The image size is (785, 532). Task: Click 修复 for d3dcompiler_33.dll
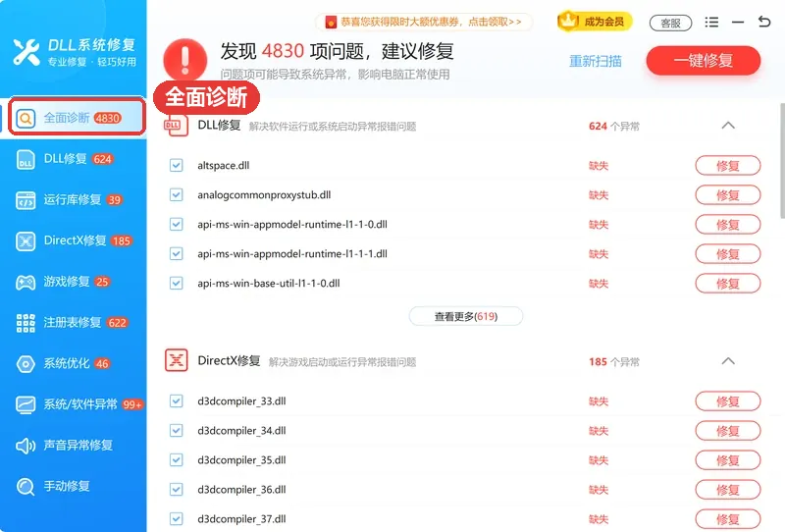[x=728, y=401]
